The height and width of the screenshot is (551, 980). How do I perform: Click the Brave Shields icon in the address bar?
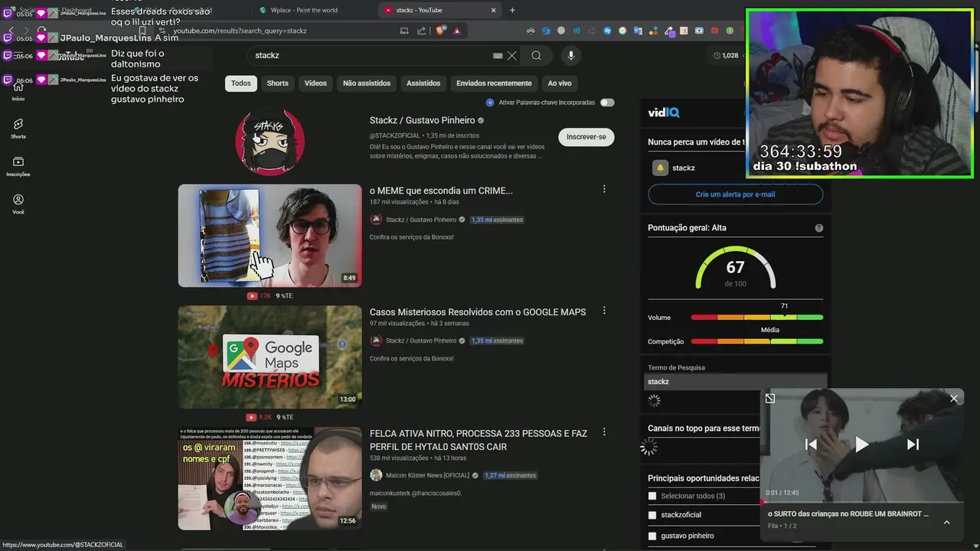440,31
